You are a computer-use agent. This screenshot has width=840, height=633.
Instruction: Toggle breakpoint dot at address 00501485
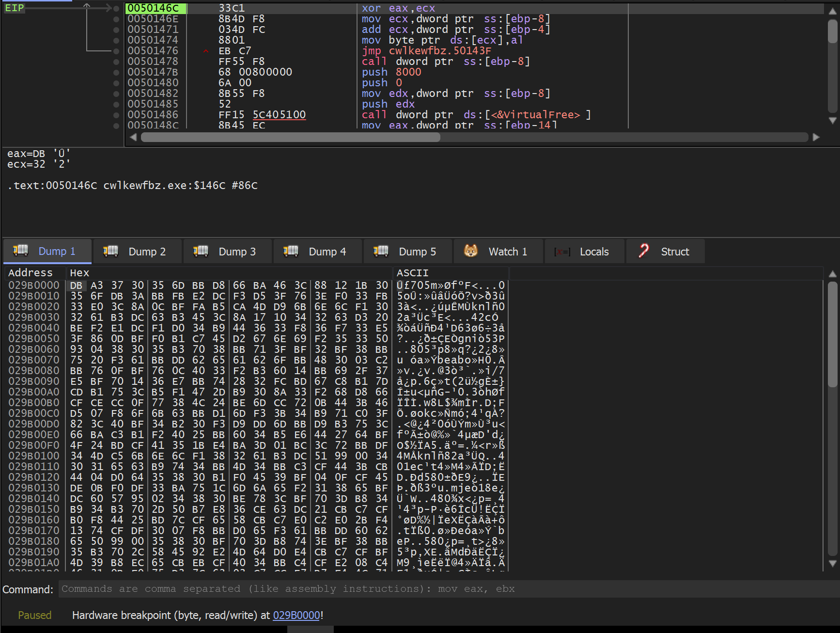point(116,104)
